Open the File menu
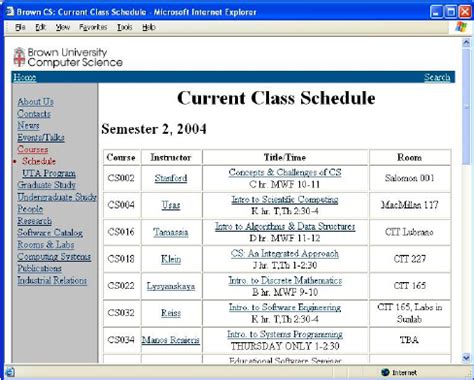The image size is (474, 380). tap(20, 27)
